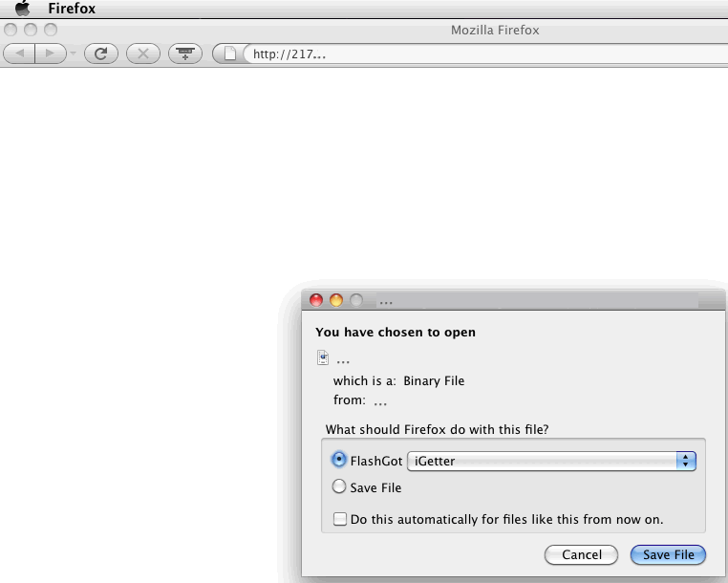Reload the current page
This screenshot has width=728, height=583.
click(100, 54)
